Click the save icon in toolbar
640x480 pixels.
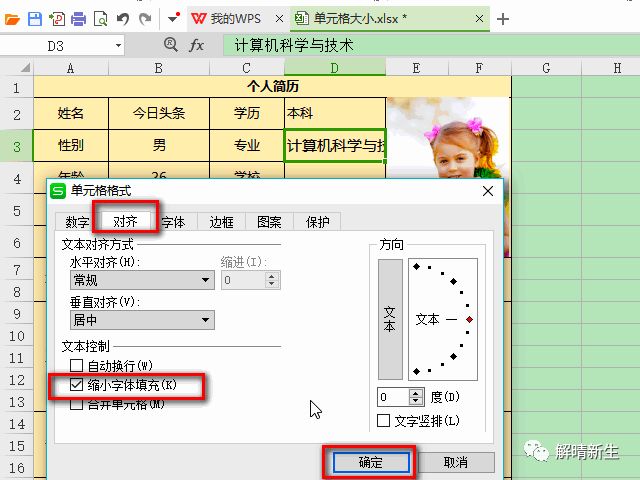point(34,19)
